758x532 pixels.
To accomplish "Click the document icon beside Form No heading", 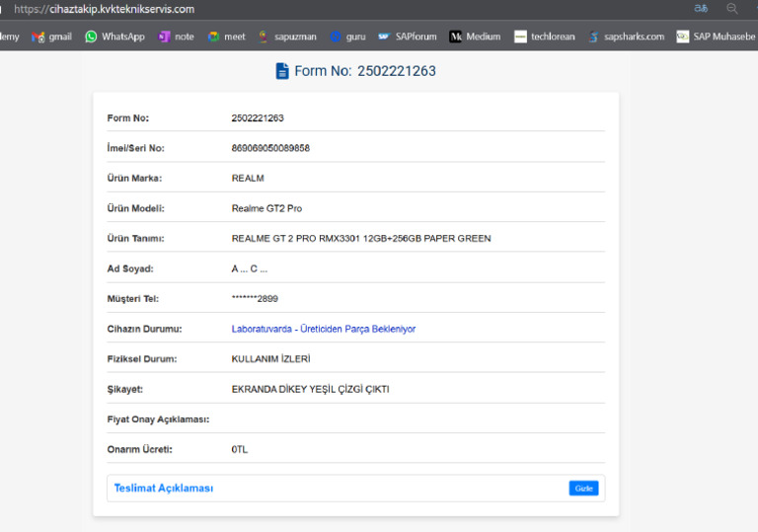I will 282,71.
